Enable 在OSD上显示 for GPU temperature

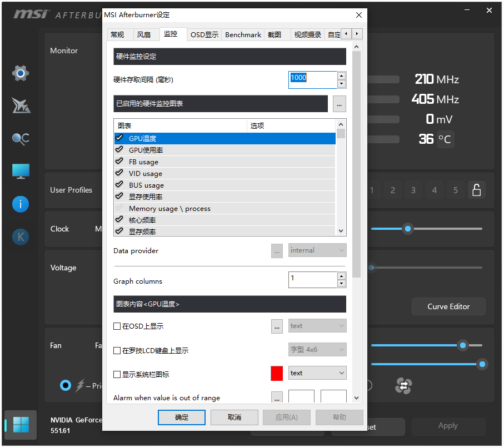pos(117,326)
